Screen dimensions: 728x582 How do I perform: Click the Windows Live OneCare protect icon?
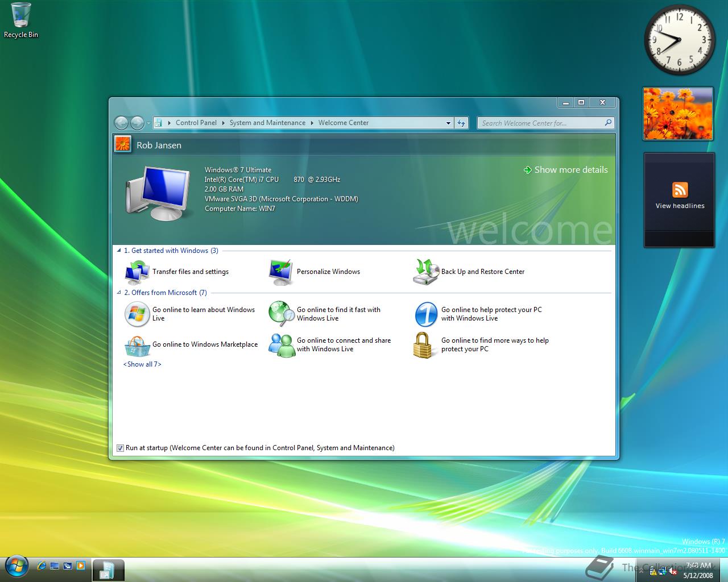point(425,314)
